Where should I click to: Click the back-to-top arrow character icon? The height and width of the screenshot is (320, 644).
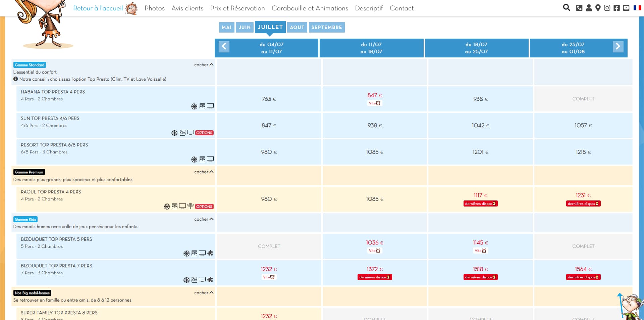coord(629,306)
